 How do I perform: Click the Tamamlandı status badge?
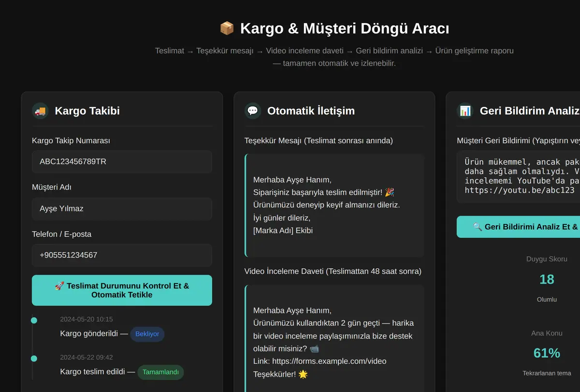(x=160, y=372)
